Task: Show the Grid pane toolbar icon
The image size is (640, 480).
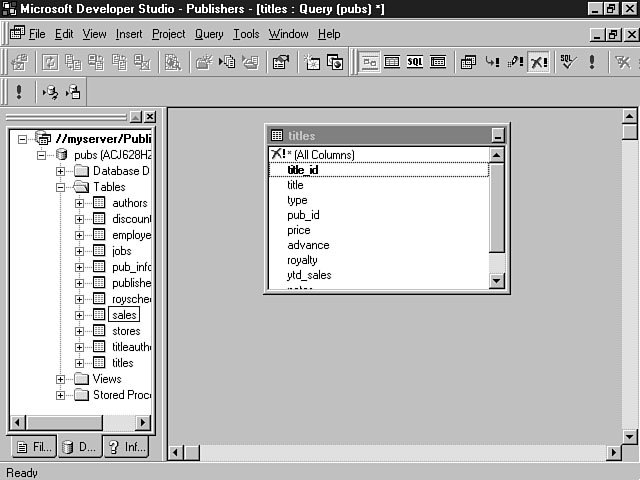Action: [x=392, y=62]
